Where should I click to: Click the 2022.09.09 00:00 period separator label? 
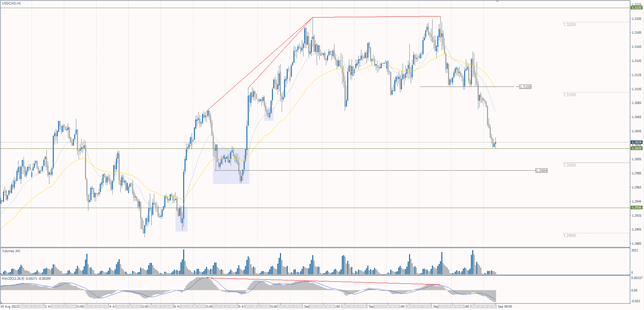pyautogui.click(x=484, y=307)
